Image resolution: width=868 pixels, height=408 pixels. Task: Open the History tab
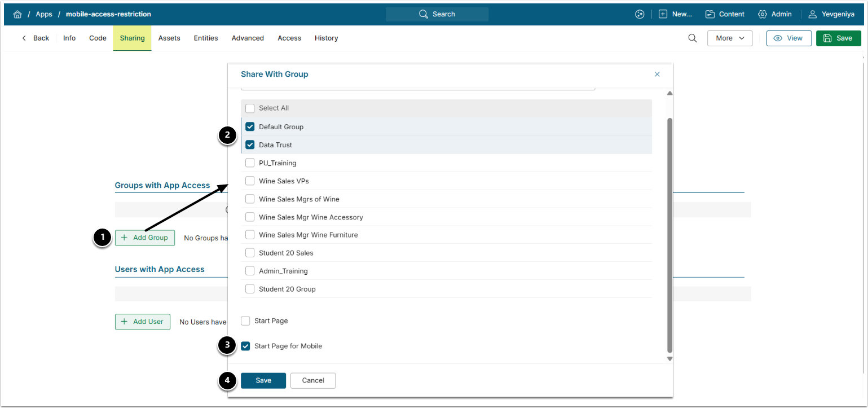[x=326, y=38]
